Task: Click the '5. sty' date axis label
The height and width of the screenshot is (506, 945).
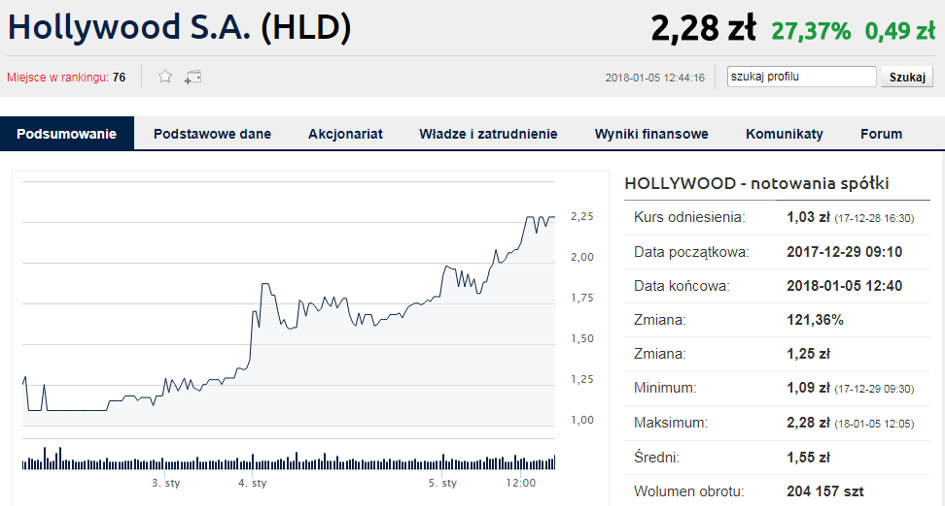Action: tap(442, 483)
